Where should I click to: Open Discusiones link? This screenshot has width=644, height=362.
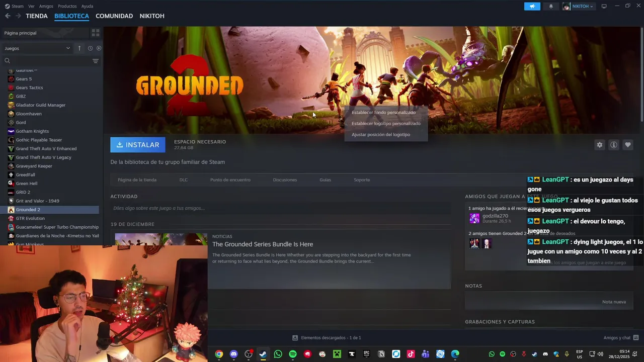(x=285, y=180)
